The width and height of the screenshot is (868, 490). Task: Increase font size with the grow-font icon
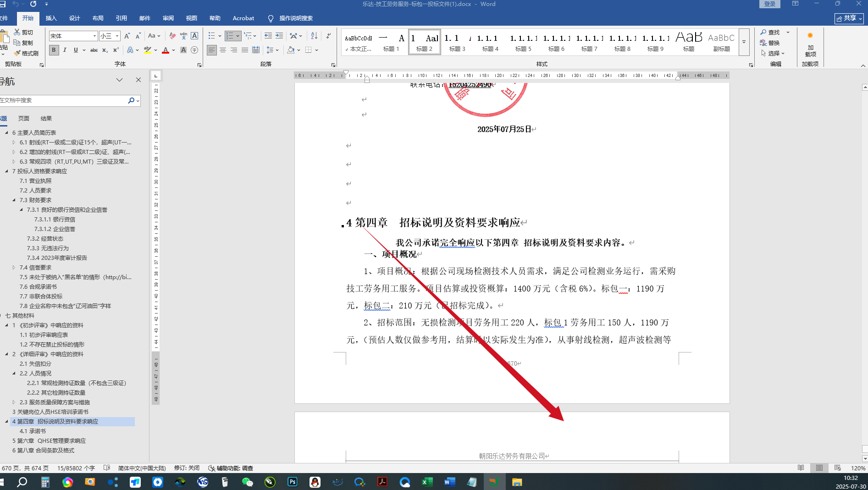coord(127,36)
